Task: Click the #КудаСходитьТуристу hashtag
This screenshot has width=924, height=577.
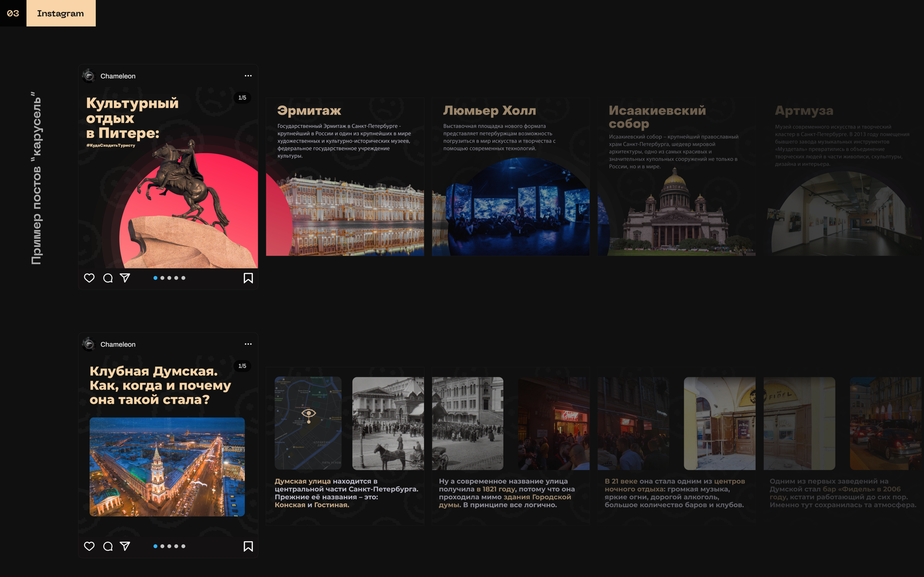Action: pos(111,145)
